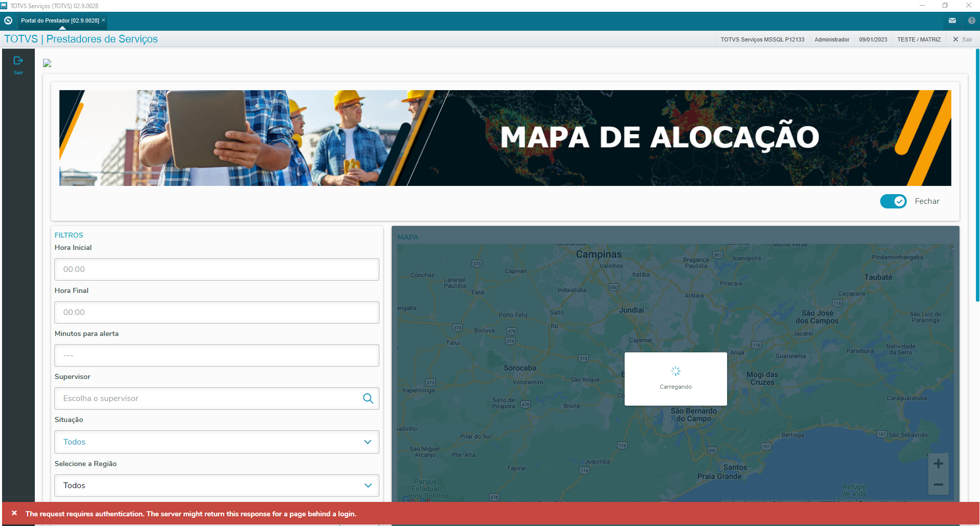Viewport: 980px width, 526px height.
Task: Click the Santos label on the map
Action: coord(735,468)
